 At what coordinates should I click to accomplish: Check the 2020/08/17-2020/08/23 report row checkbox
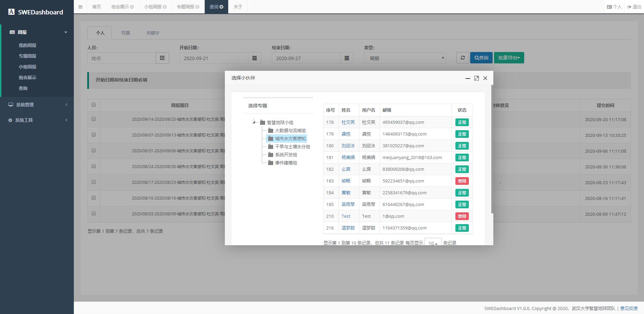(x=94, y=182)
